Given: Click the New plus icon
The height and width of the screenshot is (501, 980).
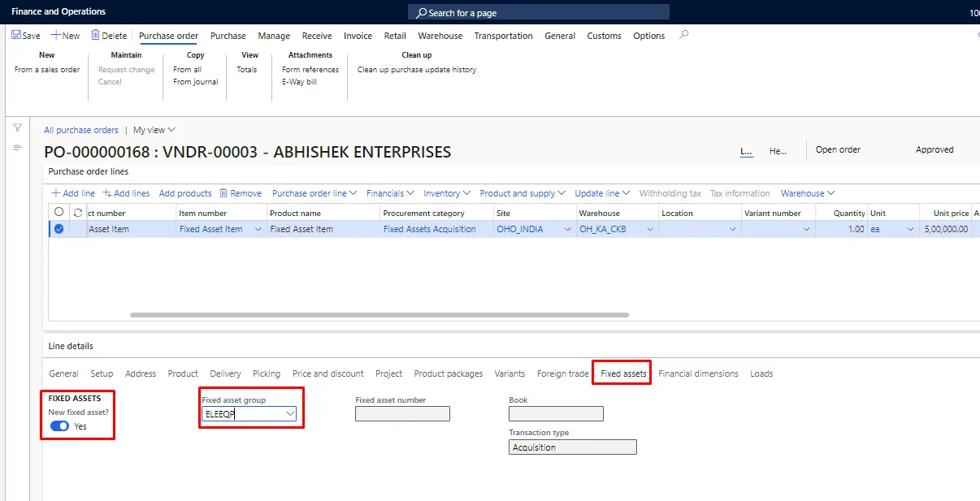Looking at the screenshot, I should coord(56,36).
